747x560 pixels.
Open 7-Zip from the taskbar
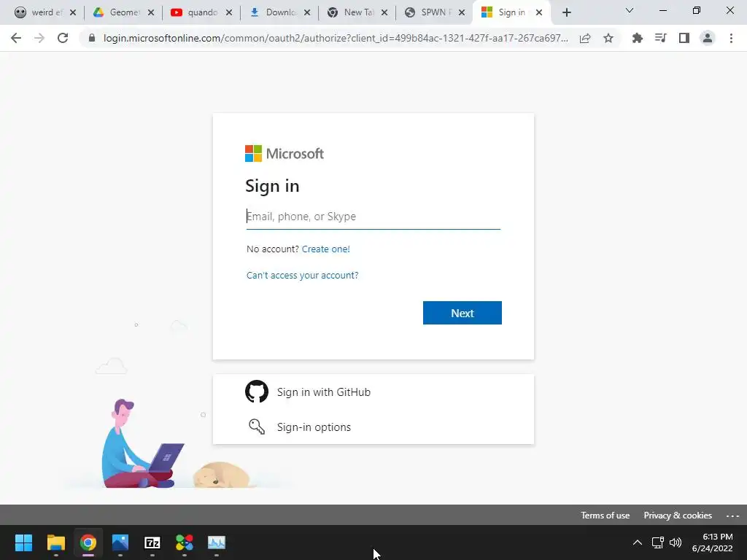click(x=152, y=542)
